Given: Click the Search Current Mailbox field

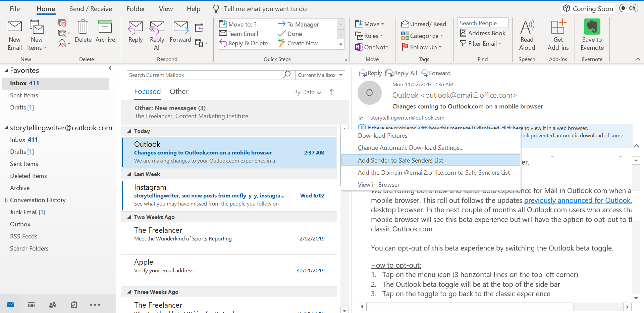Looking at the screenshot, I should (205, 75).
